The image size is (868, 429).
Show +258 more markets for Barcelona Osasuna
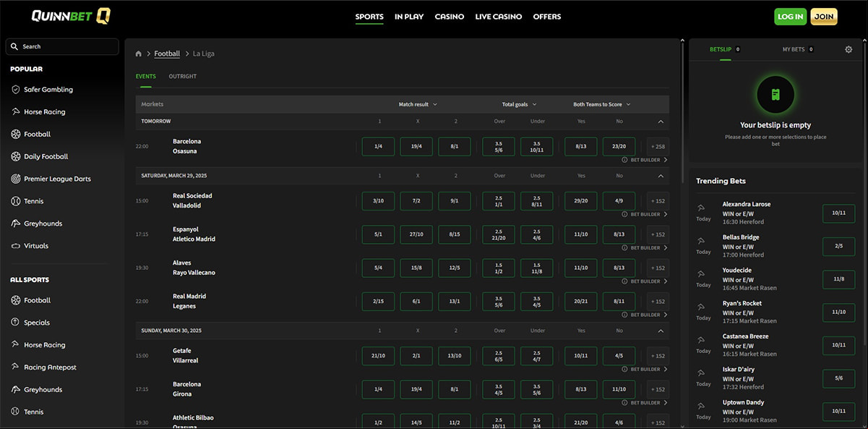[658, 147]
